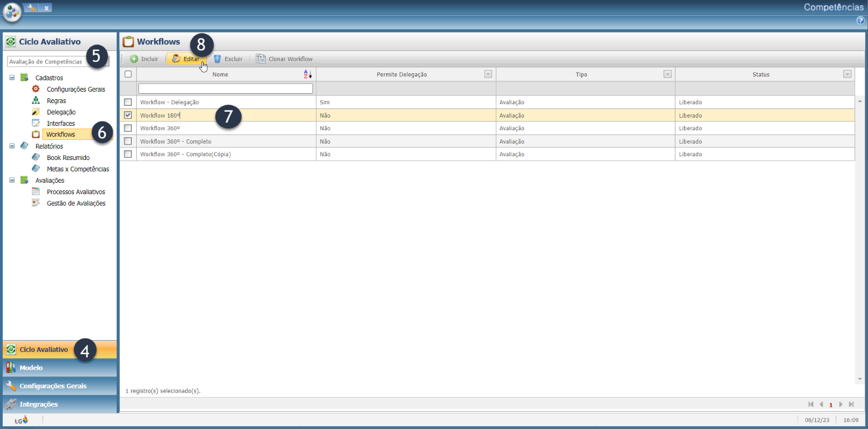Open the Status column filter dropdown
Screen dimensions: 868x429
[847, 74]
